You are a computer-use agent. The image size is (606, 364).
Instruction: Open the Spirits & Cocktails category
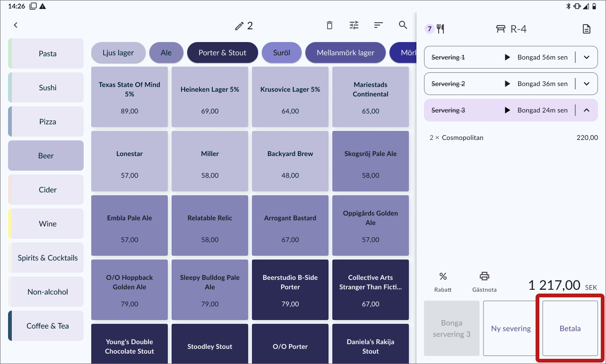click(x=46, y=258)
